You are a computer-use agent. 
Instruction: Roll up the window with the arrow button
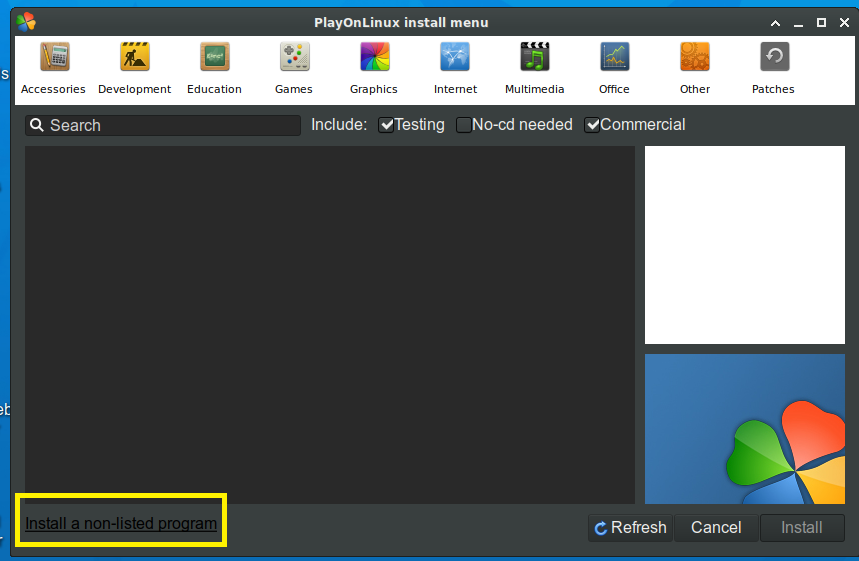tap(775, 23)
